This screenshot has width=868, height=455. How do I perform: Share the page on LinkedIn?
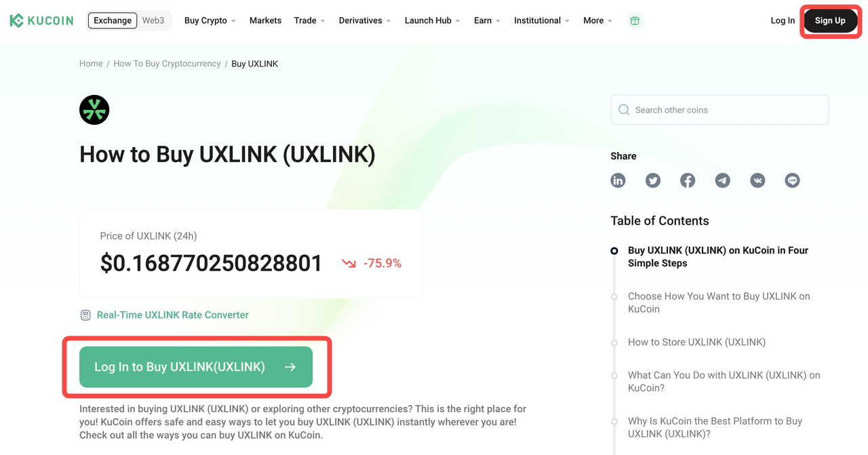pos(618,180)
